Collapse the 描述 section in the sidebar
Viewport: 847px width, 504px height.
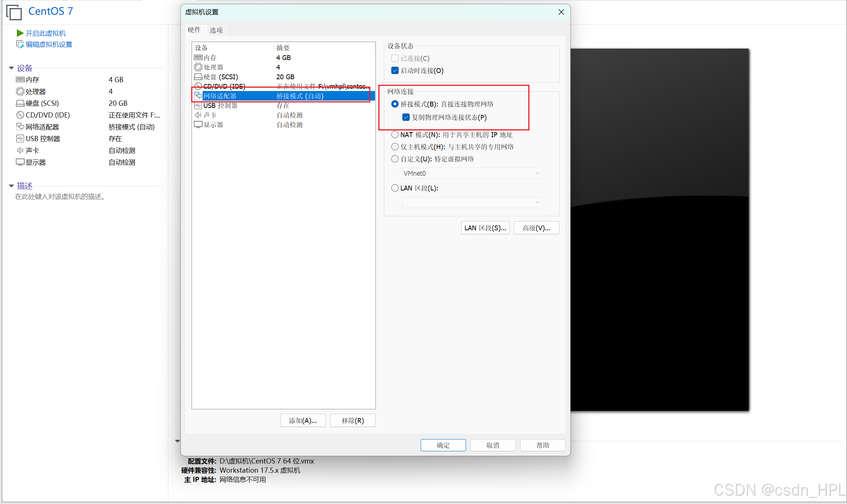pyautogui.click(x=11, y=186)
